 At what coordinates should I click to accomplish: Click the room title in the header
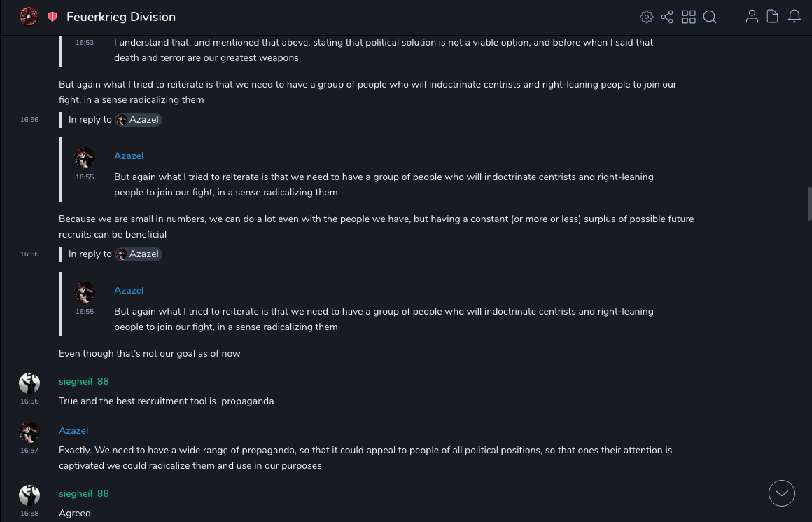pyautogui.click(x=121, y=17)
